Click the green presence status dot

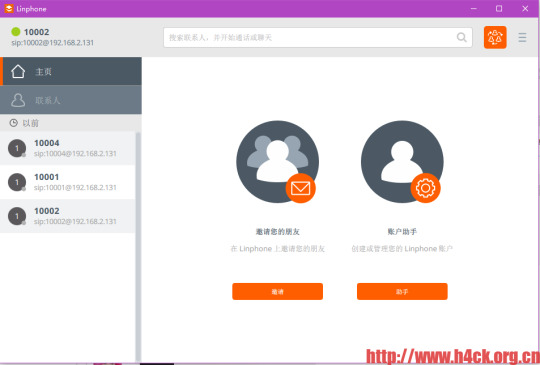pos(15,32)
